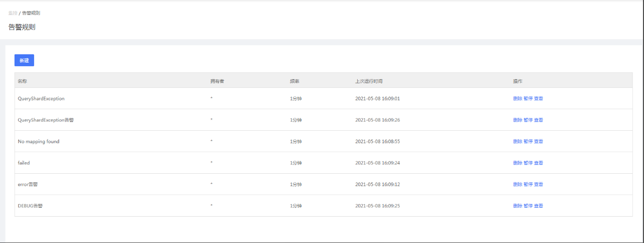View the failed alert rule
The image size is (644, 243).
coord(538,163)
